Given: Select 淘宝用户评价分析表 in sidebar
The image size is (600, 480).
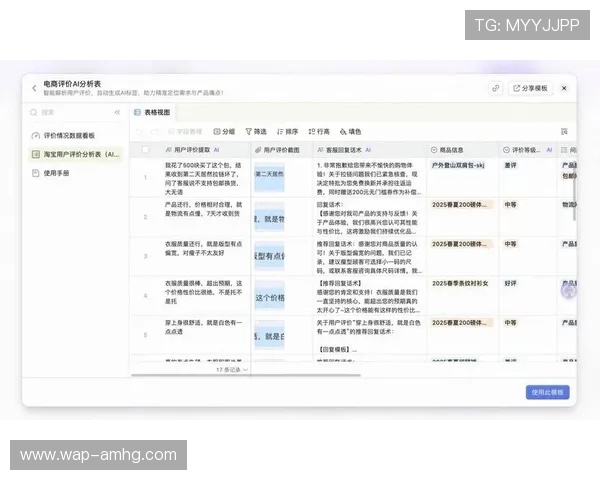Looking at the screenshot, I should [x=76, y=154].
